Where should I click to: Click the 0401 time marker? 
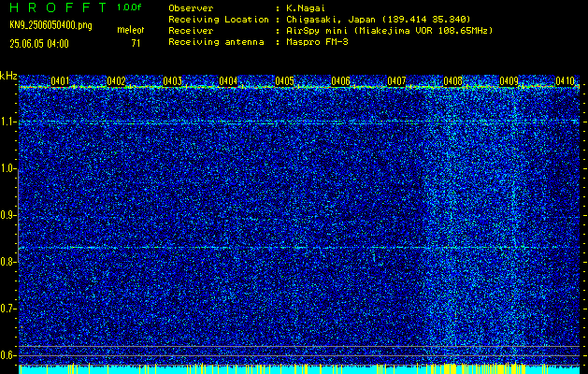pyautogui.click(x=60, y=81)
